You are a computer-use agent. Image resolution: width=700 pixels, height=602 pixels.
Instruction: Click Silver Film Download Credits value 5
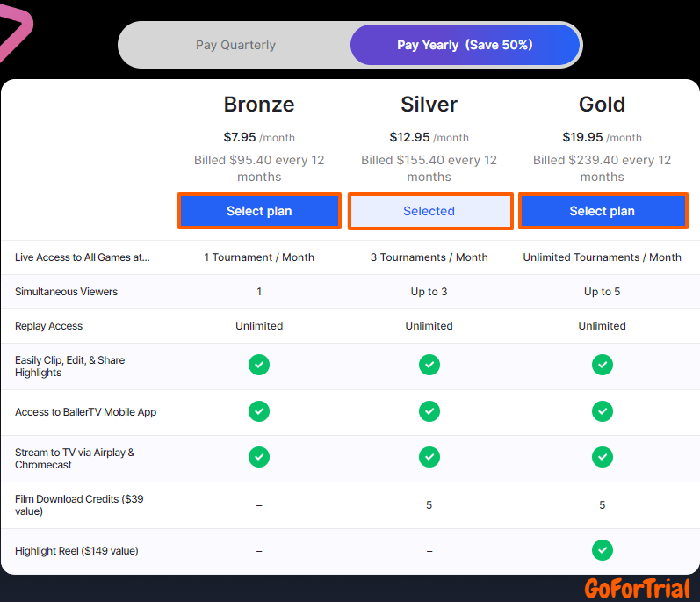[x=429, y=505]
